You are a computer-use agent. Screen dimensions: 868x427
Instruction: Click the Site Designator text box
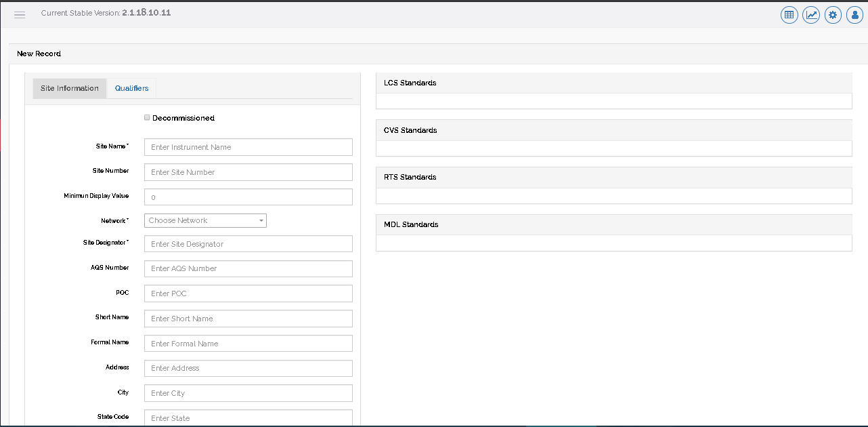pyautogui.click(x=248, y=244)
